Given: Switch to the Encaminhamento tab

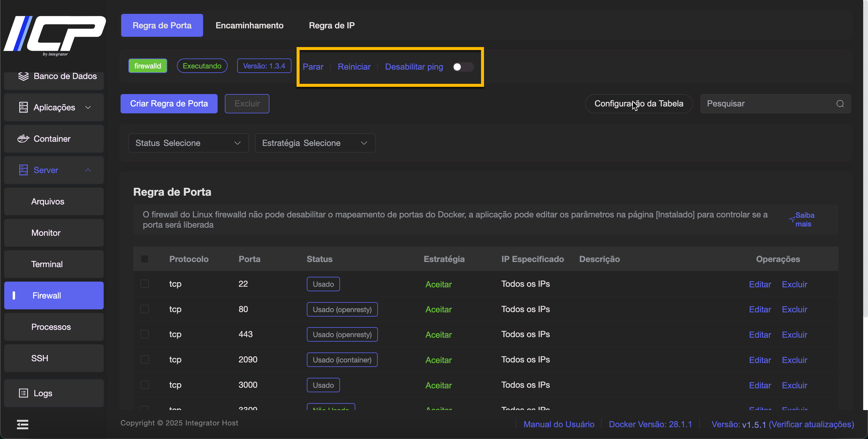Looking at the screenshot, I should (249, 25).
